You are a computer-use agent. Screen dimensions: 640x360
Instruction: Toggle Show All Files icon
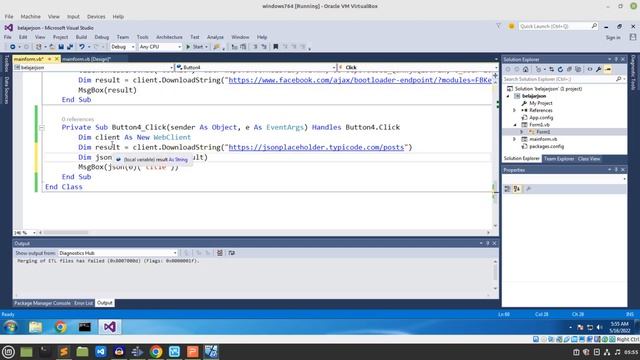click(x=578, y=69)
